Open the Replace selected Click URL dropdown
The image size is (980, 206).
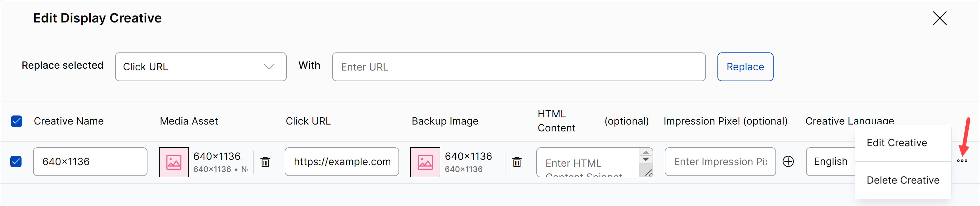[200, 66]
